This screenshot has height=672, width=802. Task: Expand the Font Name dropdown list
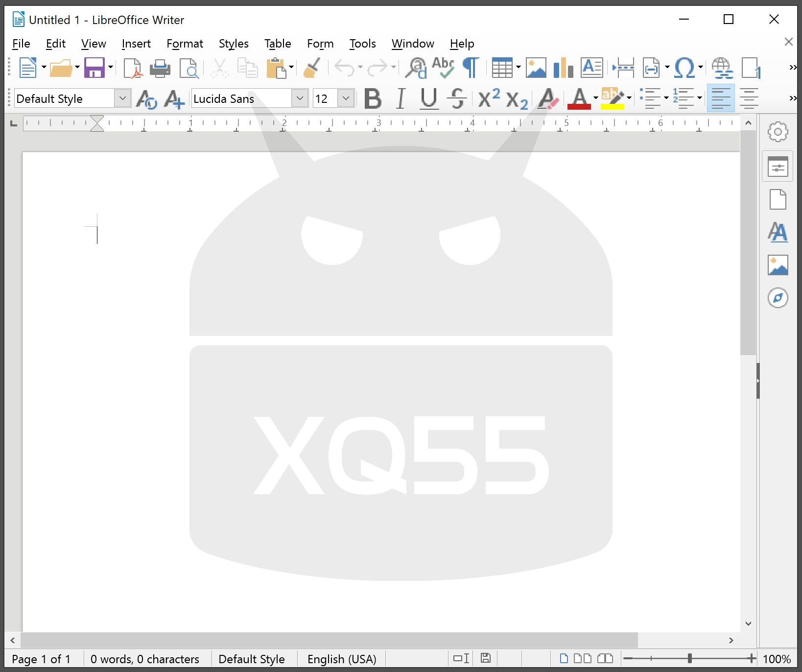(300, 99)
